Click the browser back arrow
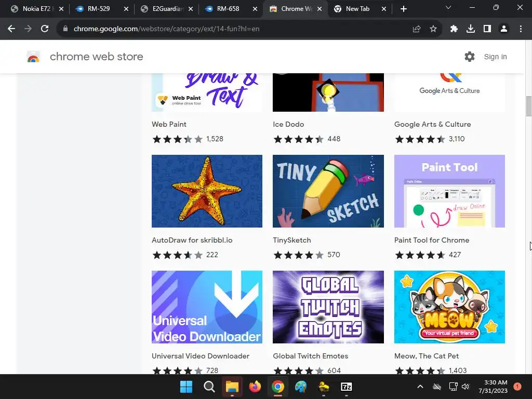Viewport: 532px width, 399px height. click(x=11, y=29)
